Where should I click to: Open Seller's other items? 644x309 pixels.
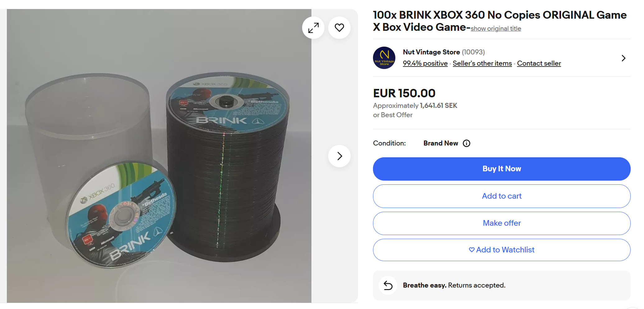point(482,63)
